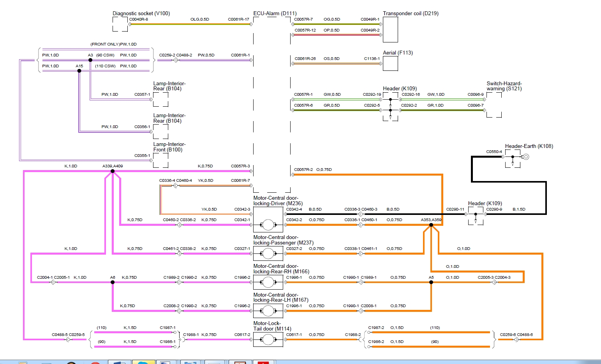Select the A6 splice junction dot

113,282
